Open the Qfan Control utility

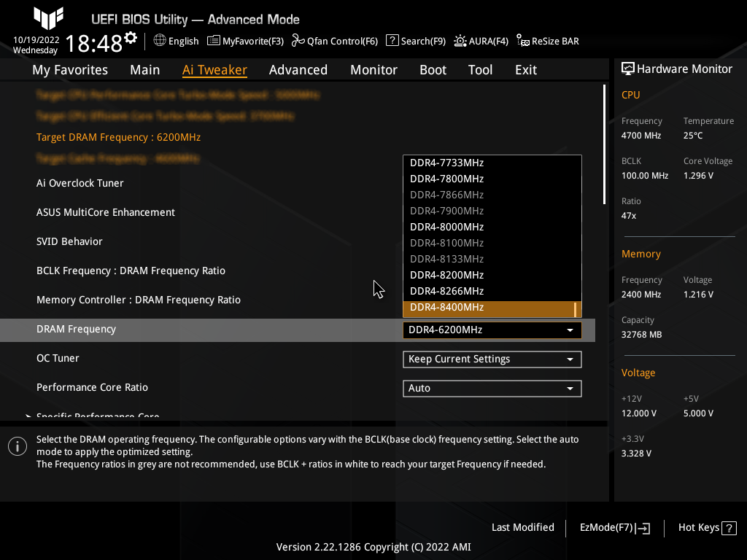[x=334, y=41]
